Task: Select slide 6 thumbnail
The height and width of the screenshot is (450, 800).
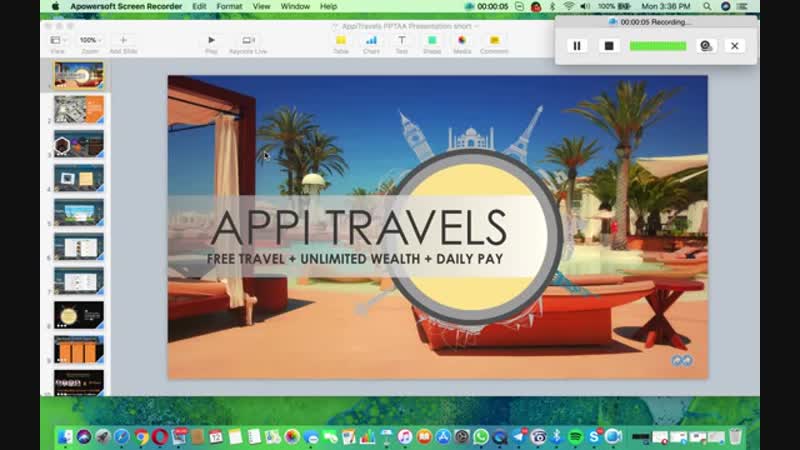Action: pyautogui.click(x=79, y=246)
